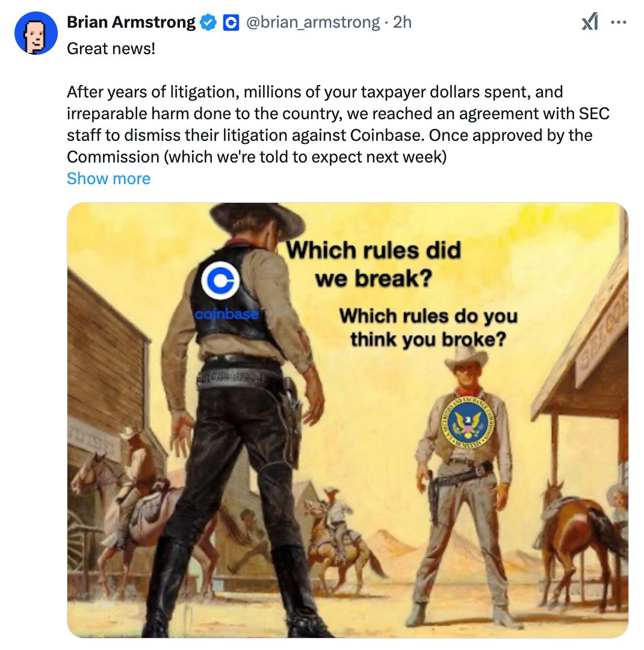
Task: Open the @brian_armstrong handle link
Action: click(313, 22)
